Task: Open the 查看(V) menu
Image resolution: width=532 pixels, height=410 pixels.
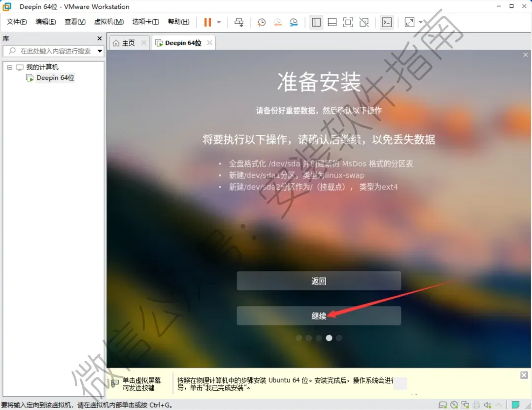Action: (75, 22)
